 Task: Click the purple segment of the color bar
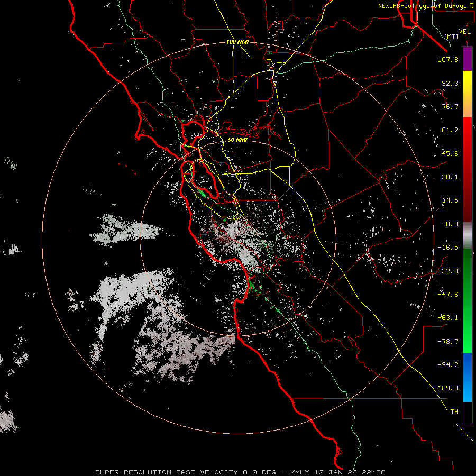coord(467,59)
